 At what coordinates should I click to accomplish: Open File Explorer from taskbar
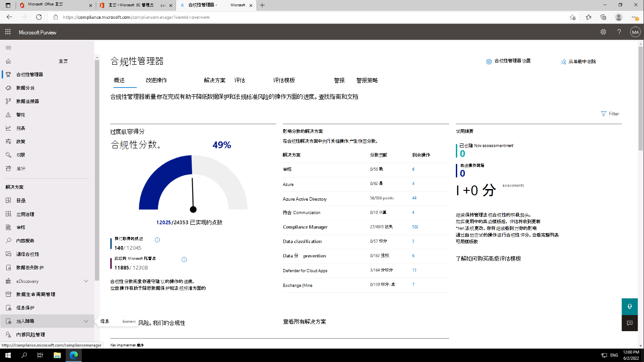pos(57,355)
